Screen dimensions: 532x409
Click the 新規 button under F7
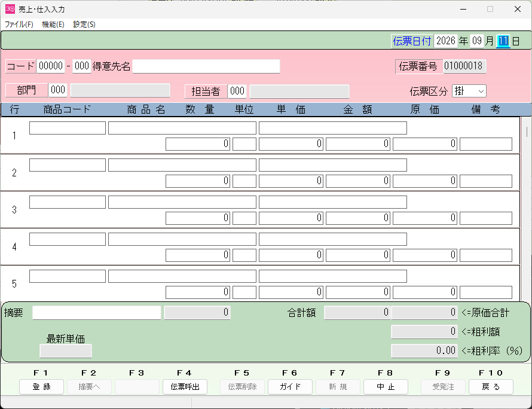(x=338, y=387)
